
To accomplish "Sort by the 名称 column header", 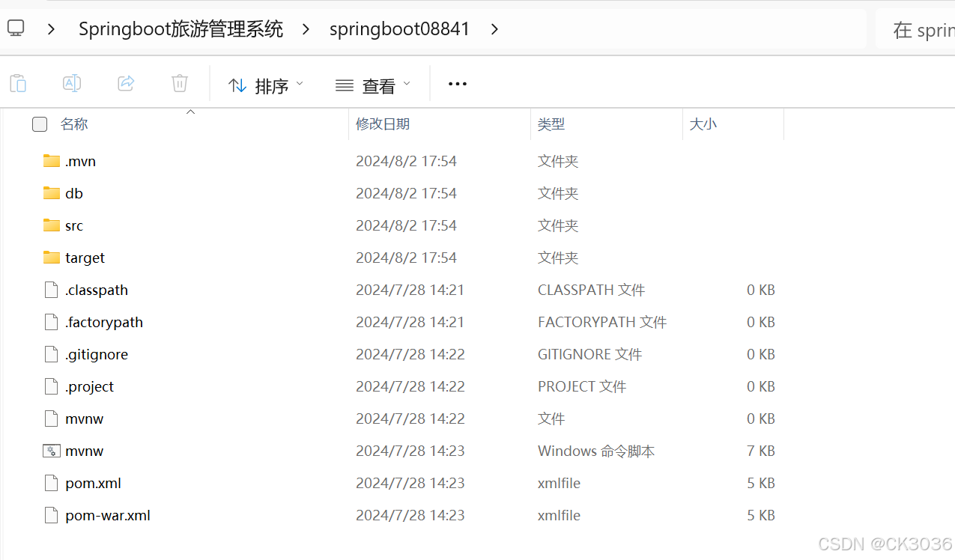I will point(74,124).
